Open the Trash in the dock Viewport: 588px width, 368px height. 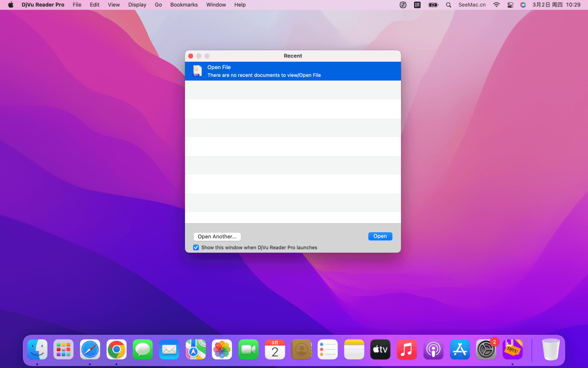pyautogui.click(x=550, y=350)
